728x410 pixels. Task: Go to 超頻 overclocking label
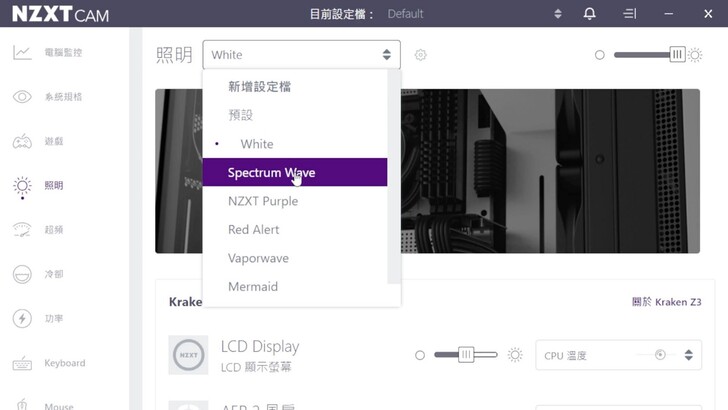[54, 230]
